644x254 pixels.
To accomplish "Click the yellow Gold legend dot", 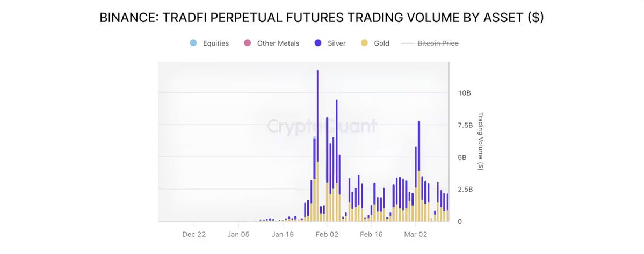I will [364, 43].
